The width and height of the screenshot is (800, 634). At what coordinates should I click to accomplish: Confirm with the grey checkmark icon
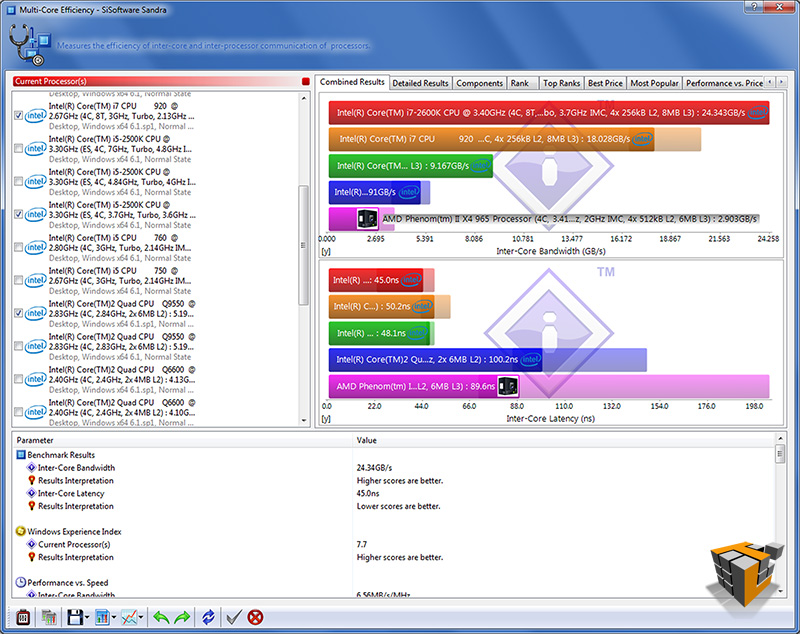(x=234, y=617)
